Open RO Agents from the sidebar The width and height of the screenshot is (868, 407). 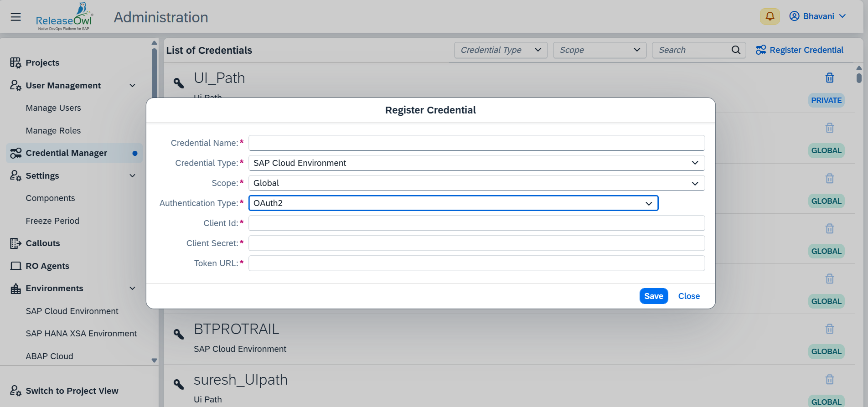(x=47, y=266)
